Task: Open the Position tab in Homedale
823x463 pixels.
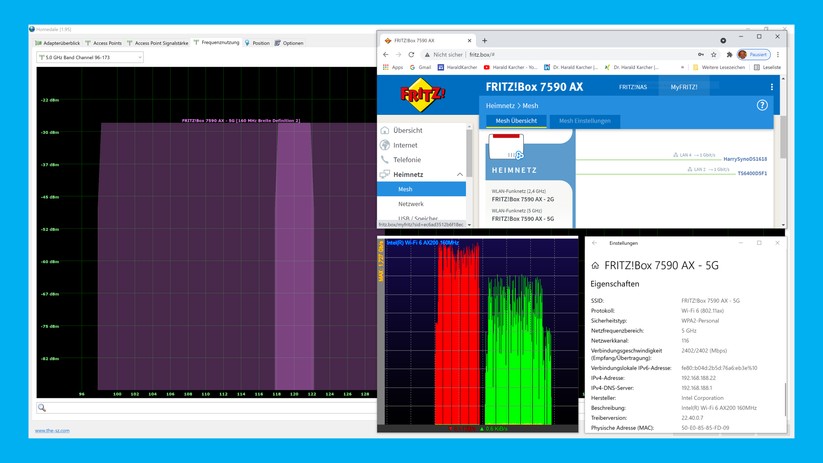Action: pyautogui.click(x=257, y=43)
